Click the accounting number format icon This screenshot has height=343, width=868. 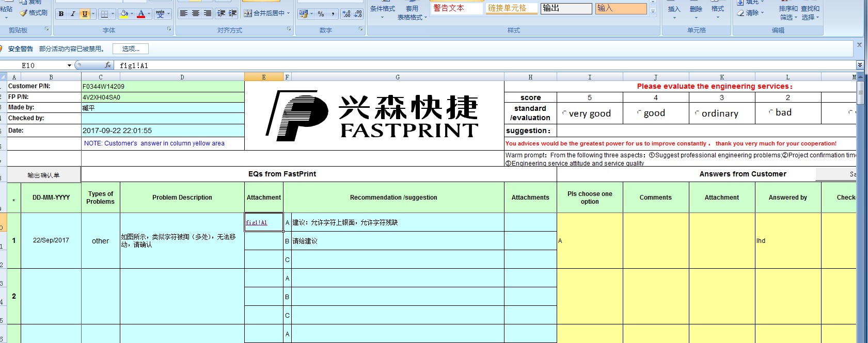(x=304, y=14)
